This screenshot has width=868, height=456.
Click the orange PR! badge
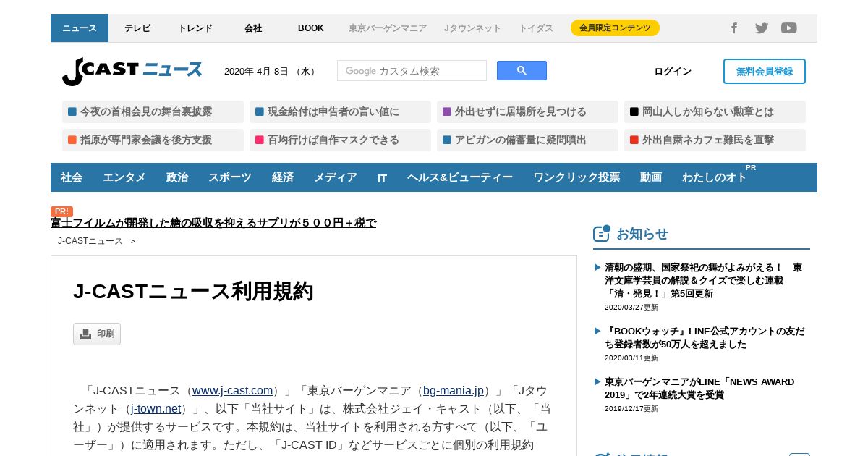[x=61, y=211]
